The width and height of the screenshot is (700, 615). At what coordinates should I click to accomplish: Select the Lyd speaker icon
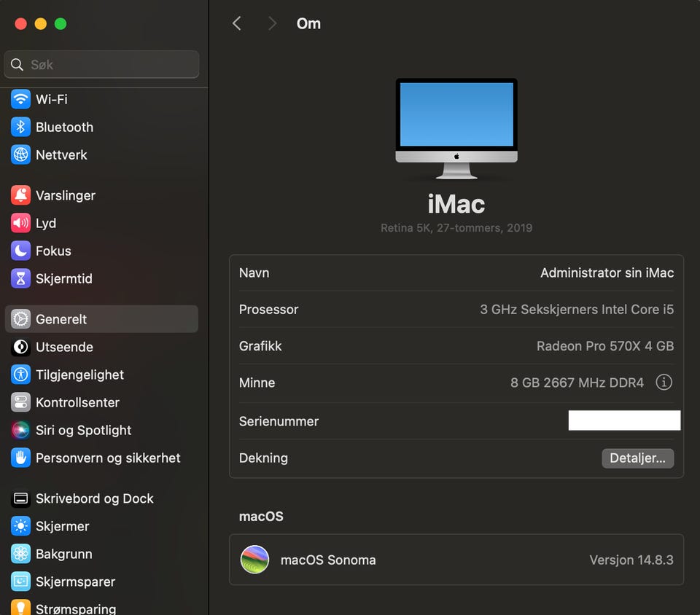coord(20,223)
